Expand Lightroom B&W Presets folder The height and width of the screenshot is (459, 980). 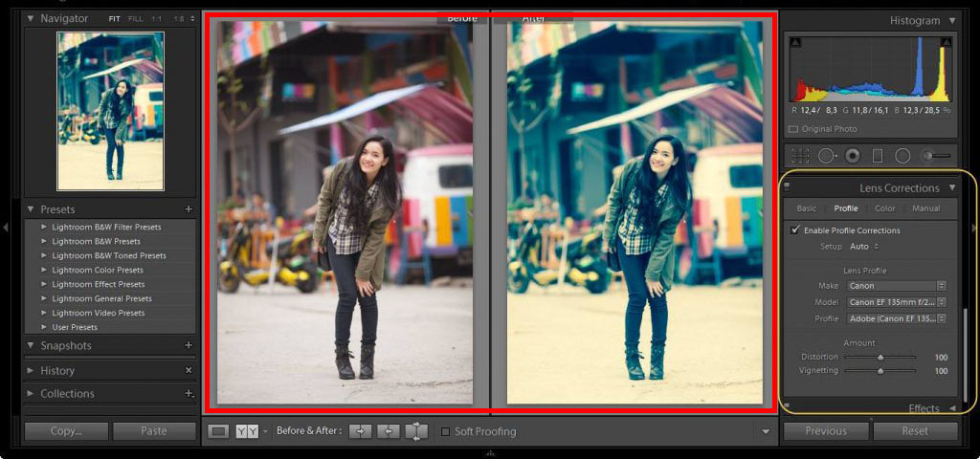[x=44, y=241]
